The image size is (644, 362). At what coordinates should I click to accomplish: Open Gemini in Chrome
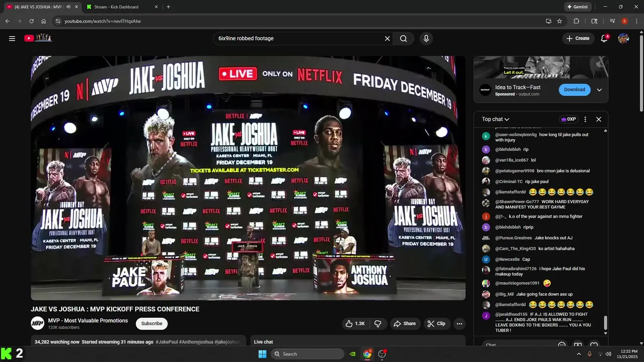tap(578, 7)
